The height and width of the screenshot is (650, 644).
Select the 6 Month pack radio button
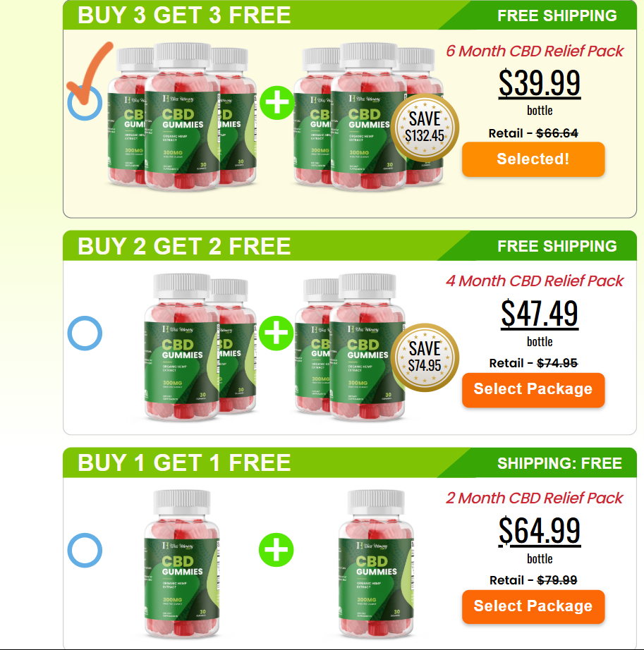85,103
